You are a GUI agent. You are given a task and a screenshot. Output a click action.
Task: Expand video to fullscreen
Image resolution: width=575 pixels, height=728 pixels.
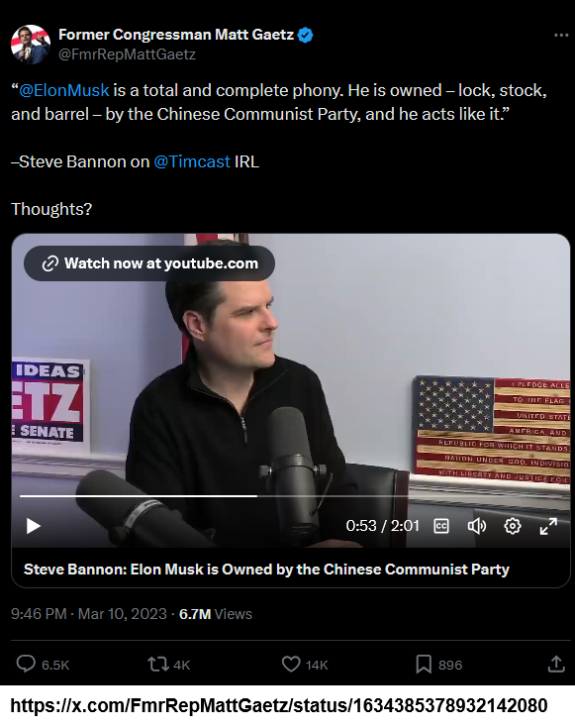pyautogui.click(x=548, y=526)
